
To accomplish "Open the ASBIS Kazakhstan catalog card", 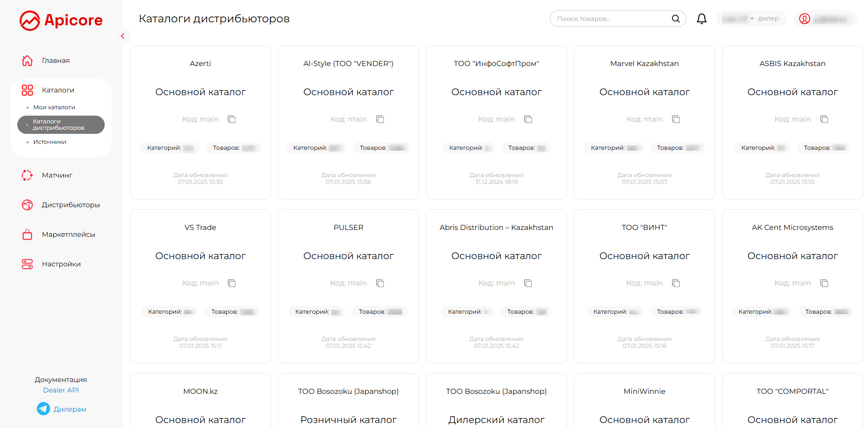I will [792, 122].
